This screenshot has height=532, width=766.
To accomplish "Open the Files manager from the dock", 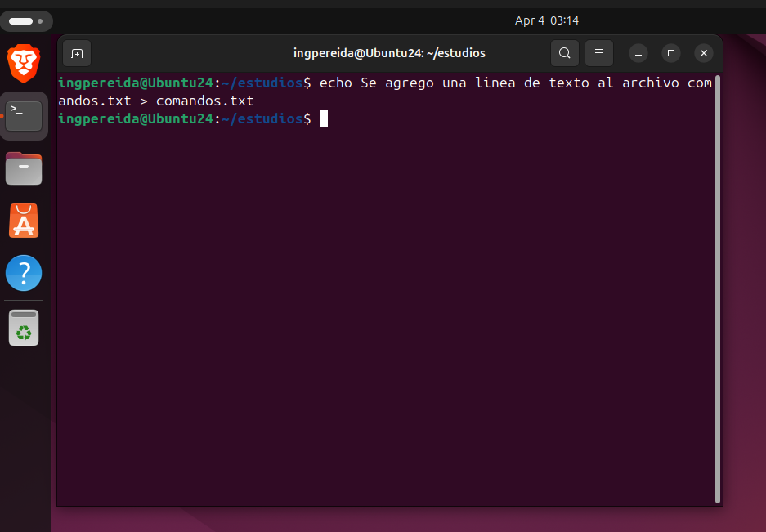I will [24, 168].
